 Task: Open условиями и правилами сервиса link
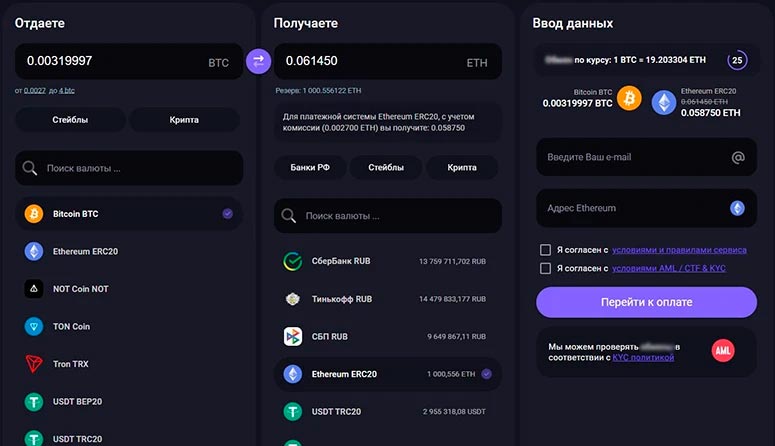[679, 250]
